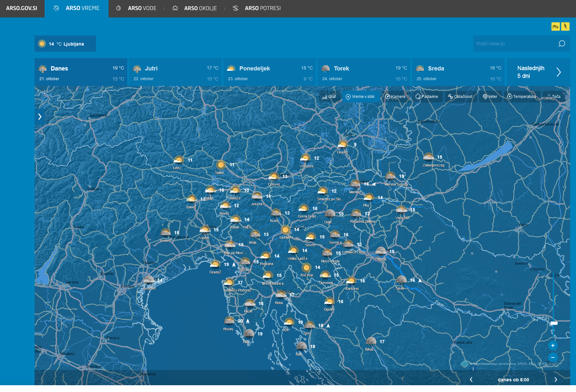Click the Rab cloudy weather icon
Image resolution: width=576 pixels, height=392 pixels.
click(301, 346)
